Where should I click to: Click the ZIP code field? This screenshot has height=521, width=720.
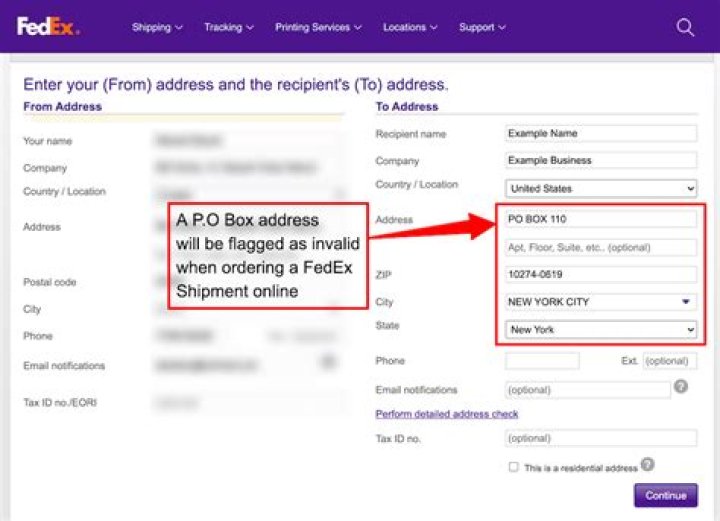coord(601,274)
